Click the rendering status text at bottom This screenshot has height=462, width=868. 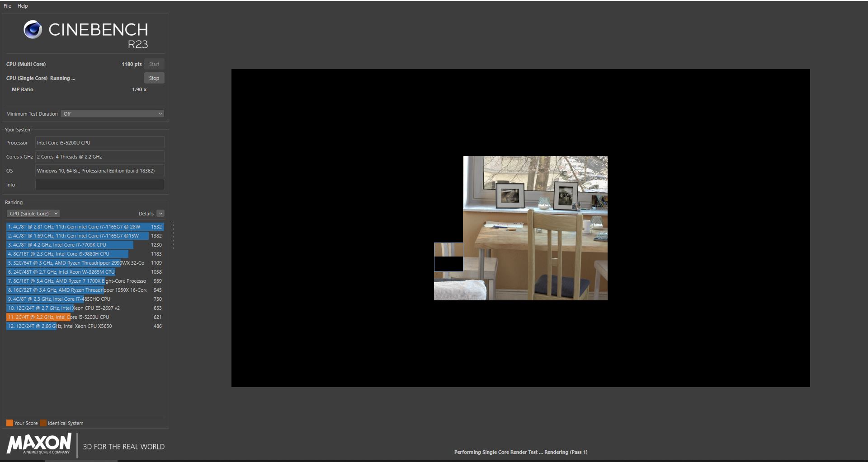(x=521, y=452)
